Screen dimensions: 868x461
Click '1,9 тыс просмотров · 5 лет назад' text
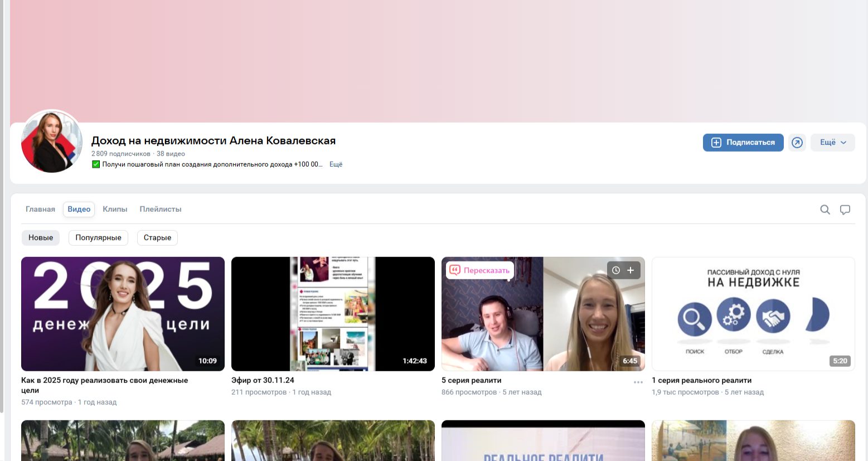(707, 392)
